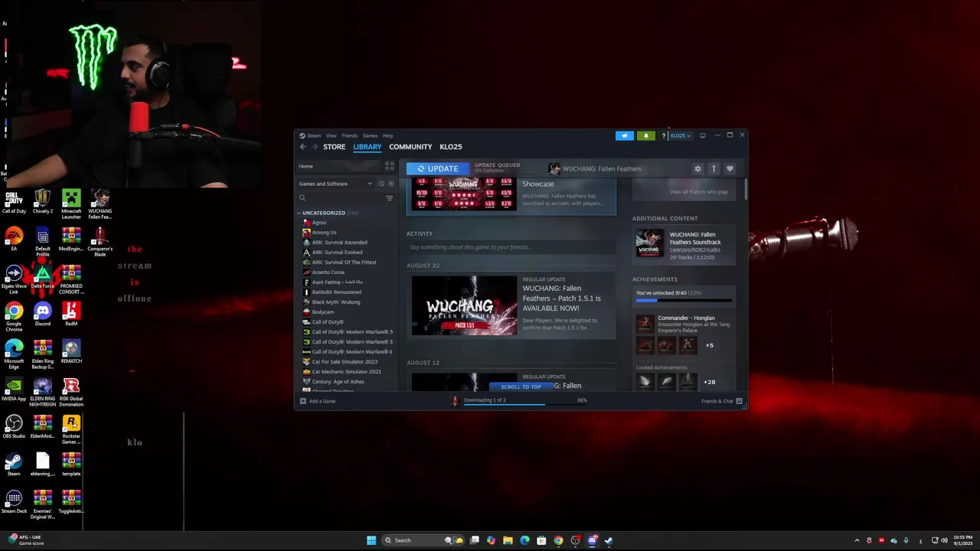
Task: Select Car Mechanic Simulator 2021 in list
Action: 346,372
